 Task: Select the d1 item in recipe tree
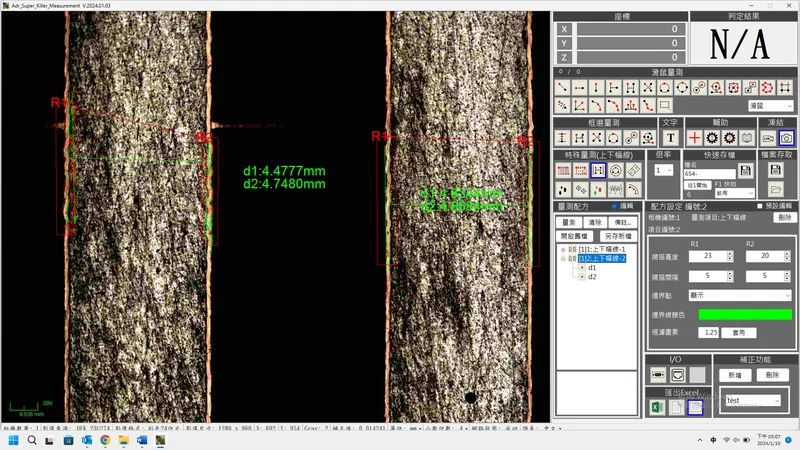pos(592,268)
